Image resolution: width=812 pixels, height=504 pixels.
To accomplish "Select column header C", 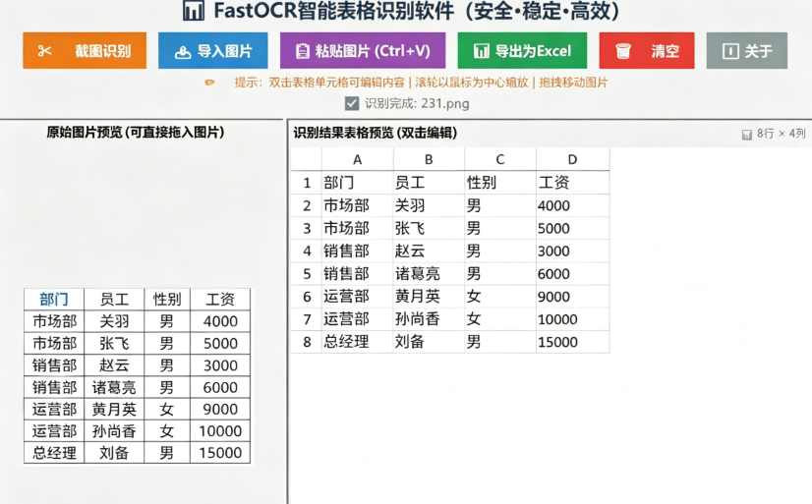I will [x=500, y=159].
